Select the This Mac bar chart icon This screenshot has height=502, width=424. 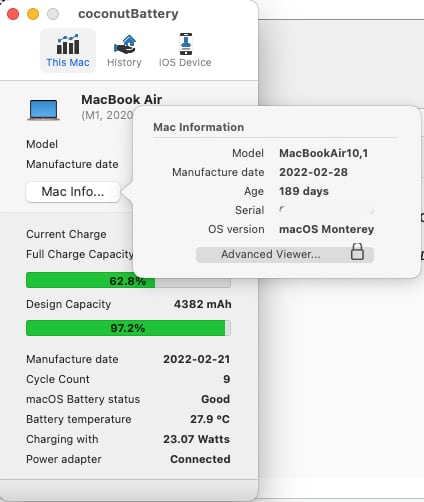(68, 44)
